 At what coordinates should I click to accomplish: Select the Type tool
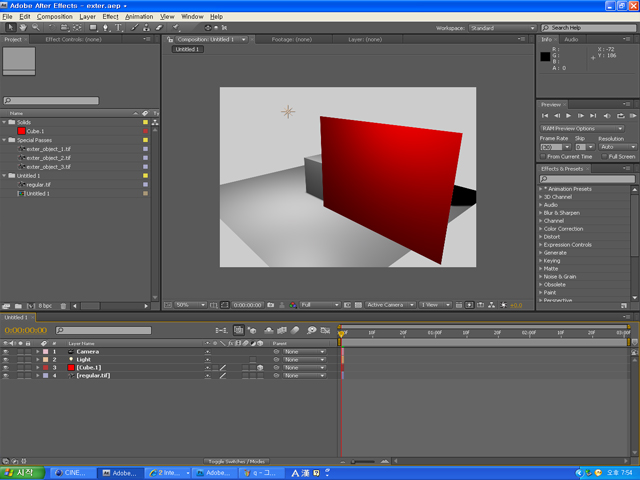point(118,27)
